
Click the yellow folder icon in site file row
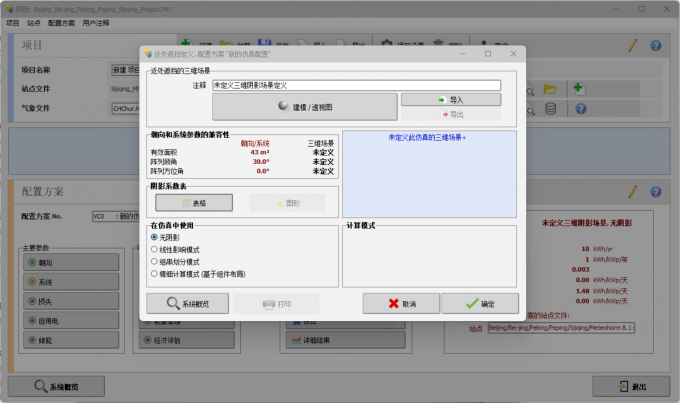pos(550,89)
